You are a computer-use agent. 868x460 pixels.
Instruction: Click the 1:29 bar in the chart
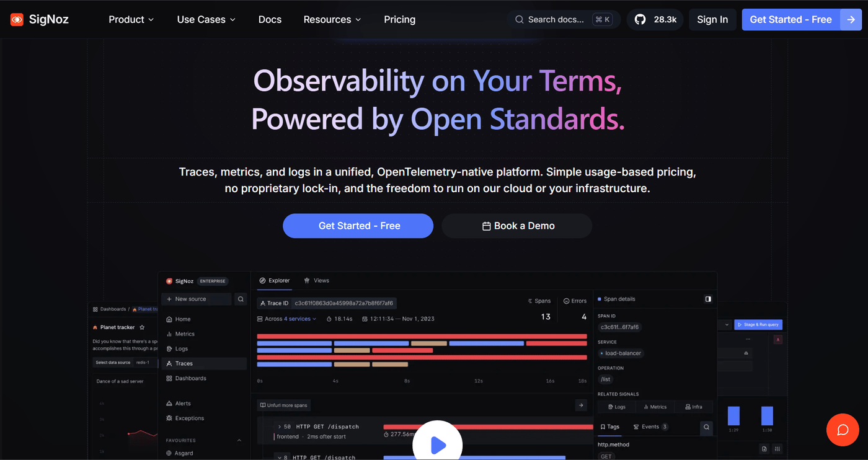(x=734, y=415)
